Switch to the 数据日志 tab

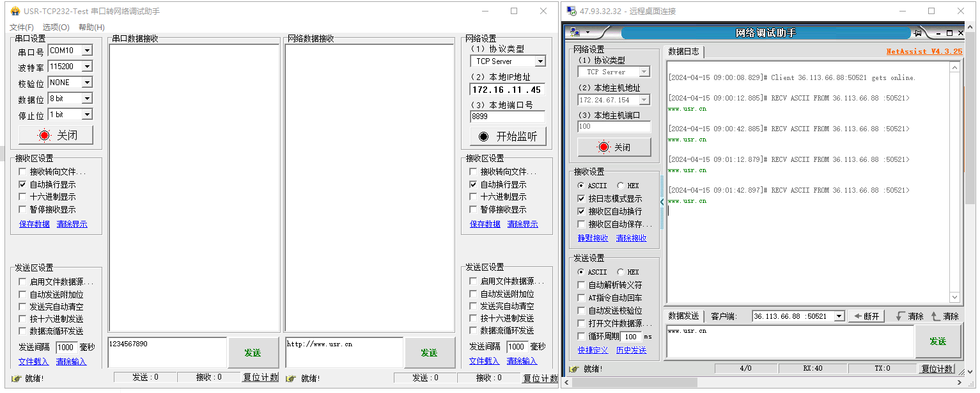coord(683,52)
